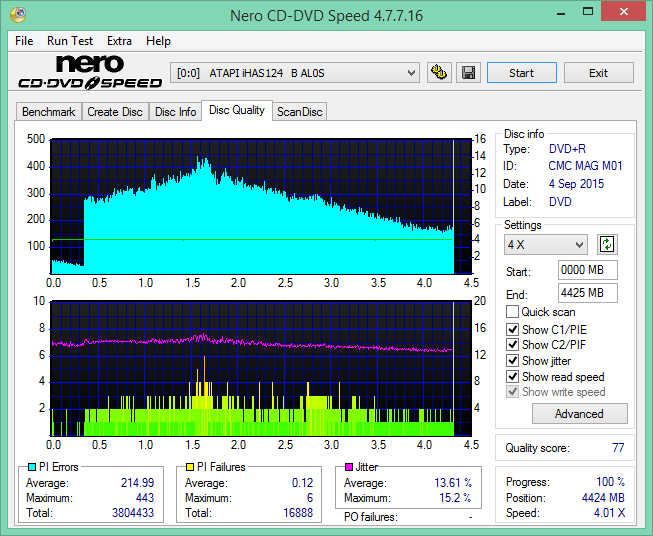Switch to the ScanDisc tab

click(x=300, y=112)
